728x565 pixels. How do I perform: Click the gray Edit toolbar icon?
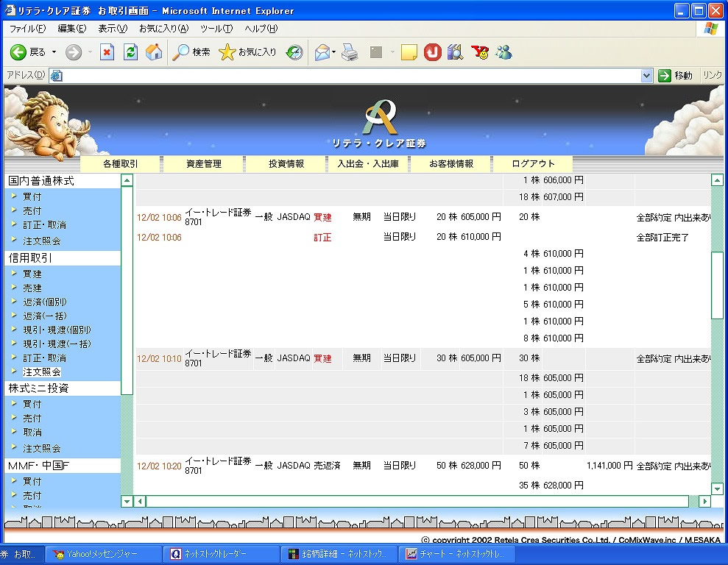376,52
